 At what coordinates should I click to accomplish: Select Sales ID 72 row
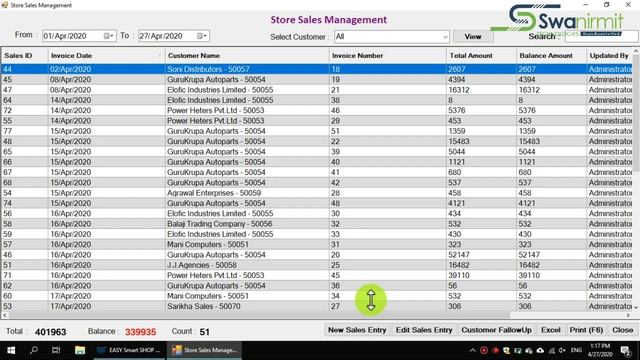coord(316,111)
